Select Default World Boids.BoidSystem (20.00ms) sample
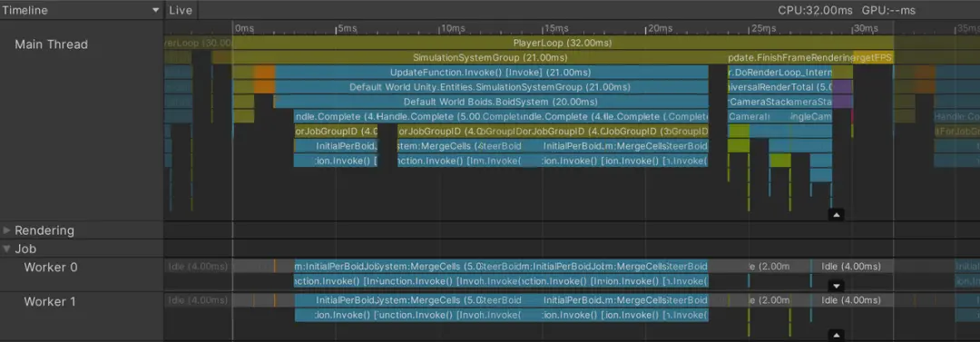The image size is (980, 342). [x=491, y=102]
